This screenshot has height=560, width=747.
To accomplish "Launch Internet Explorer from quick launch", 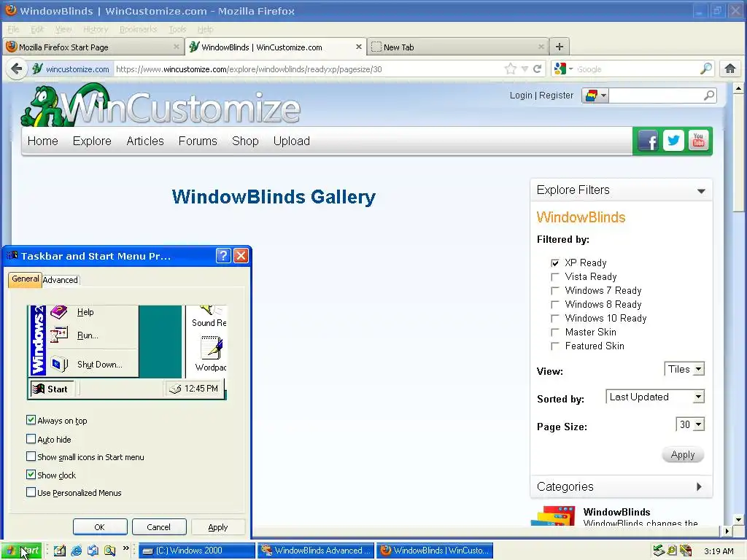I will (x=76, y=551).
